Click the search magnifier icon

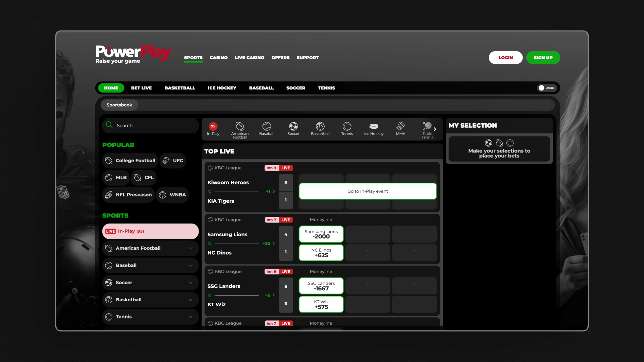(109, 125)
